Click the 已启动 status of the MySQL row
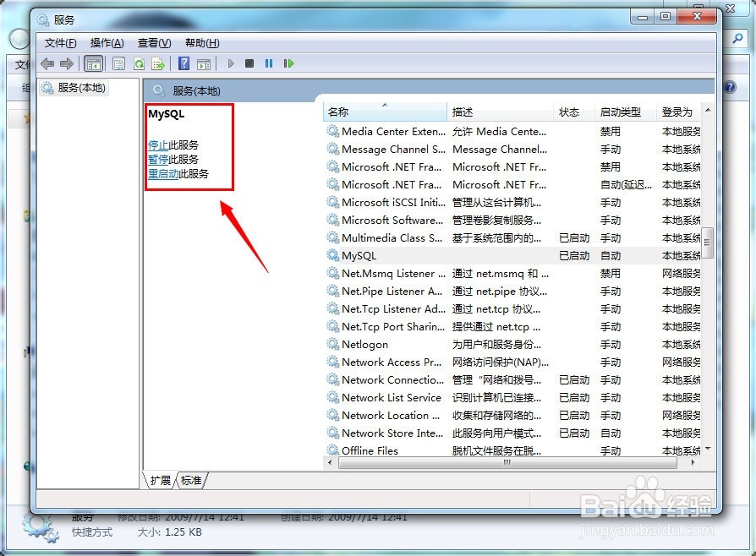 point(574,256)
